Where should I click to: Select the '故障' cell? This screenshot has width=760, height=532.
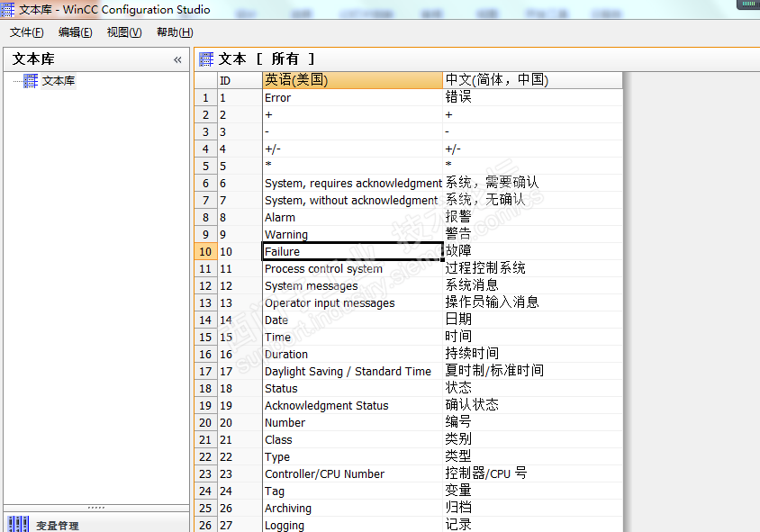(533, 252)
